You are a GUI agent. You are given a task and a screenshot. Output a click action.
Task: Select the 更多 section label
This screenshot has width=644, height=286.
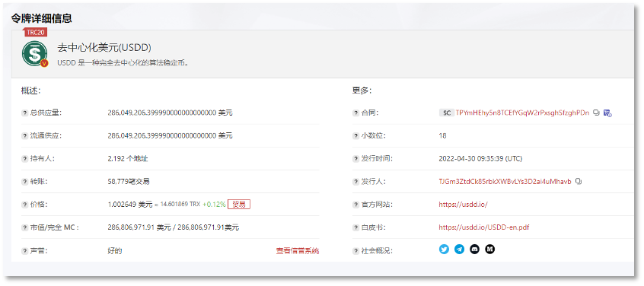(362, 91)
